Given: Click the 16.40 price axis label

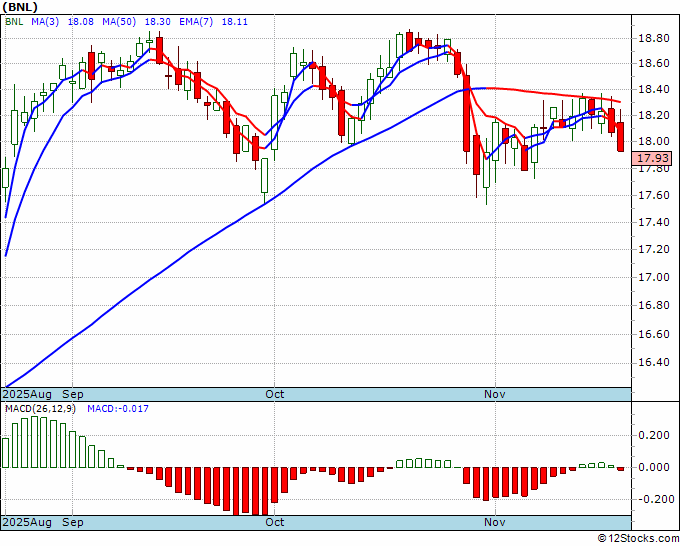Looking at the screenshot, I should click(654, 363).
